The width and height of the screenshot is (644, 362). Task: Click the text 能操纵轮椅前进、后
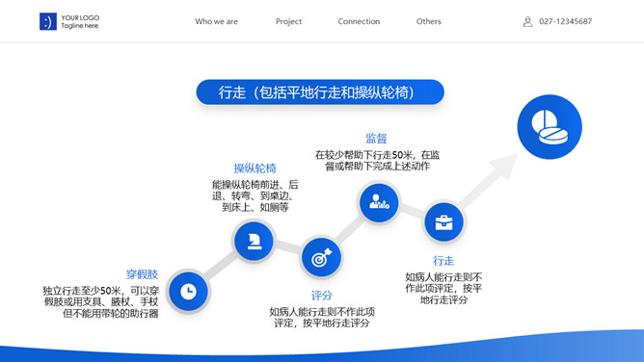pyautogui.click(x=255, y=185)
